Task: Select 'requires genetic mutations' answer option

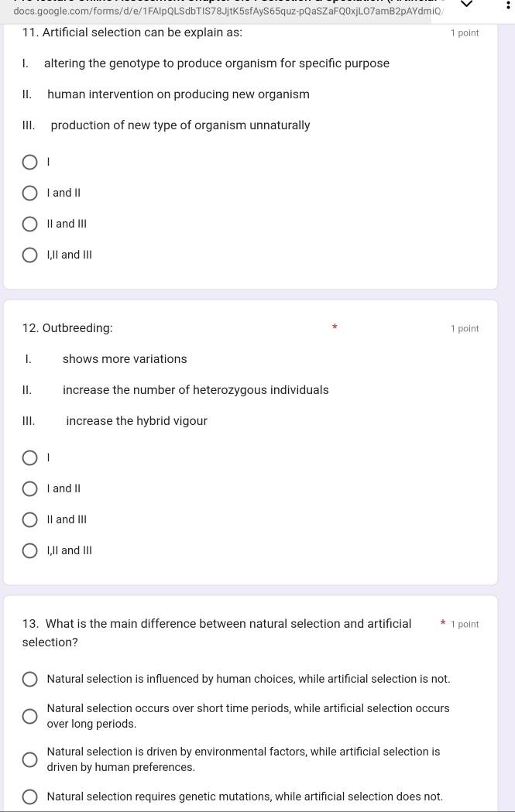Action: 29,797
